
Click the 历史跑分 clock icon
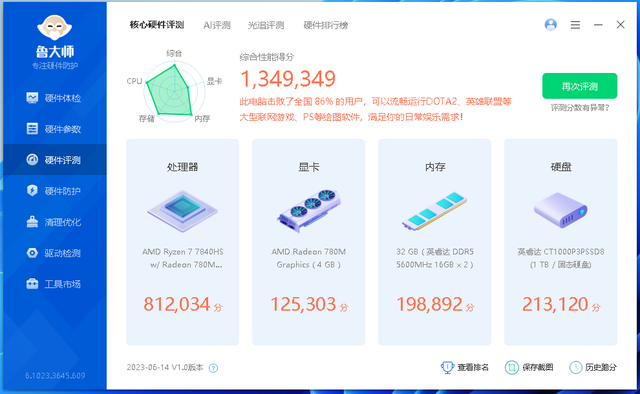pyautogui.click(x=576, y=367)
